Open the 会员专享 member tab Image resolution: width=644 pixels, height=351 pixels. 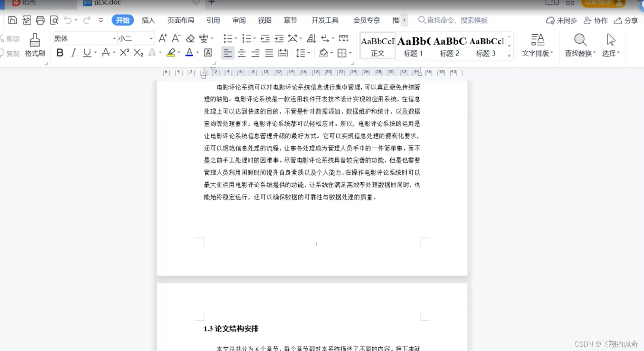click(x=367, y=20)
